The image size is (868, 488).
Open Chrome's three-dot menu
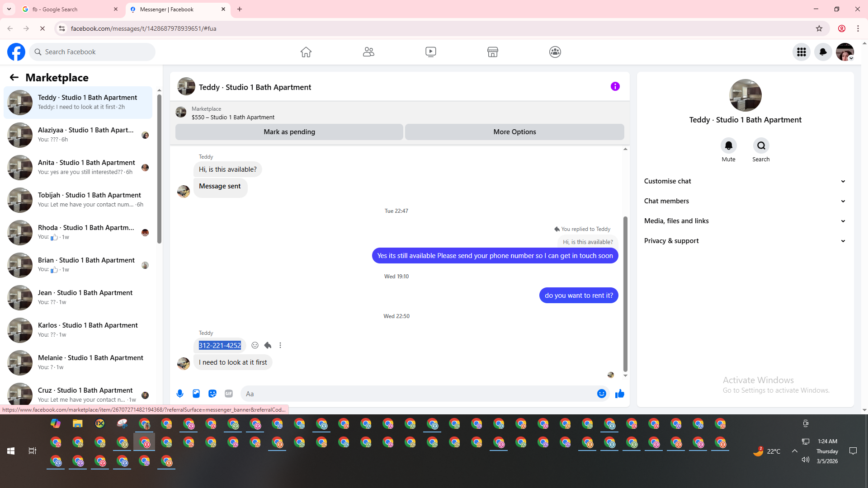pyautogui.click(x=858, y=28)
